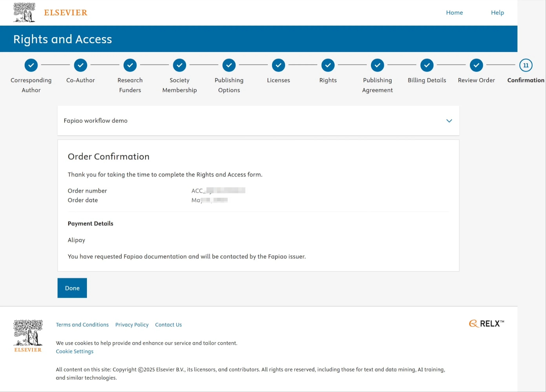Click the Review Order step checkmark

click(x=477, y=65)
